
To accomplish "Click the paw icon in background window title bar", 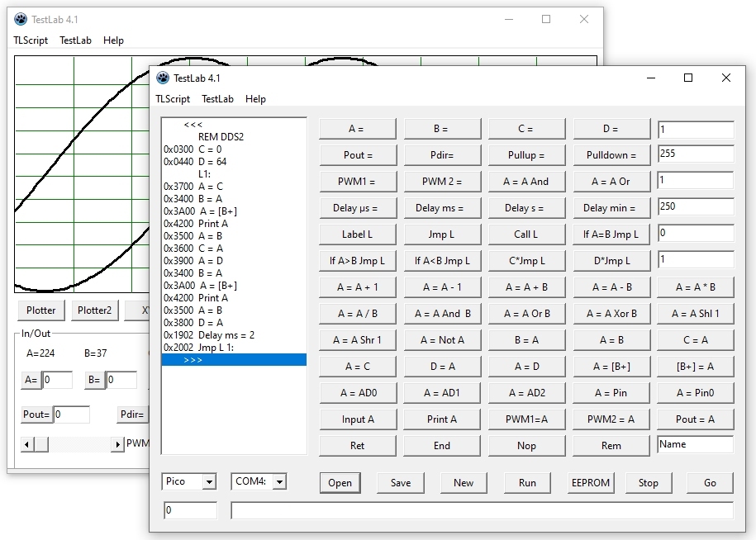I will coord(21,19).
